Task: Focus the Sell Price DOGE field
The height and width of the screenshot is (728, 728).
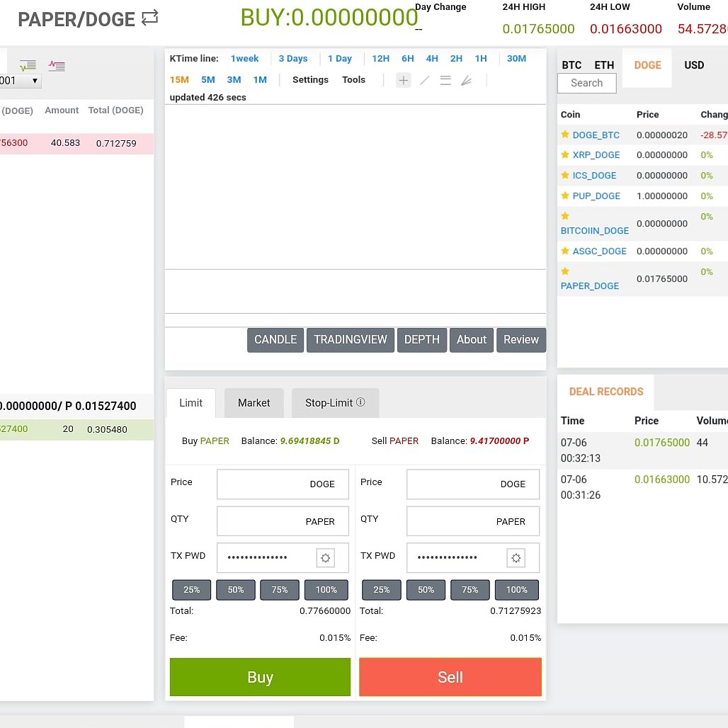Action: 473,484
